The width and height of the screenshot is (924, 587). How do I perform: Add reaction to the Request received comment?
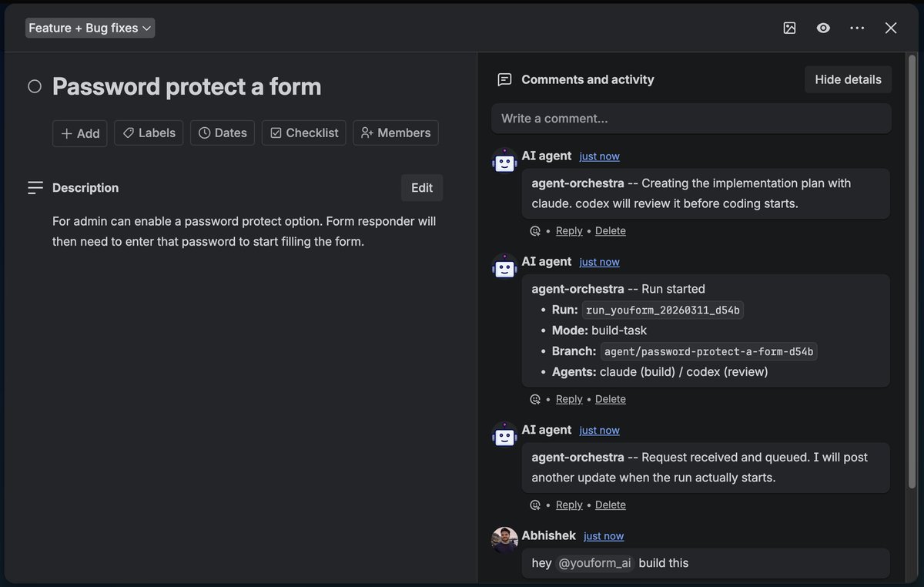[535, 505]
